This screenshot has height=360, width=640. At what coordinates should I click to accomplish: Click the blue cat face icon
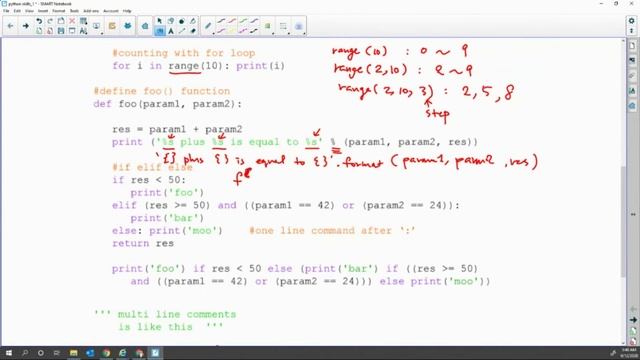pos(127,26)
